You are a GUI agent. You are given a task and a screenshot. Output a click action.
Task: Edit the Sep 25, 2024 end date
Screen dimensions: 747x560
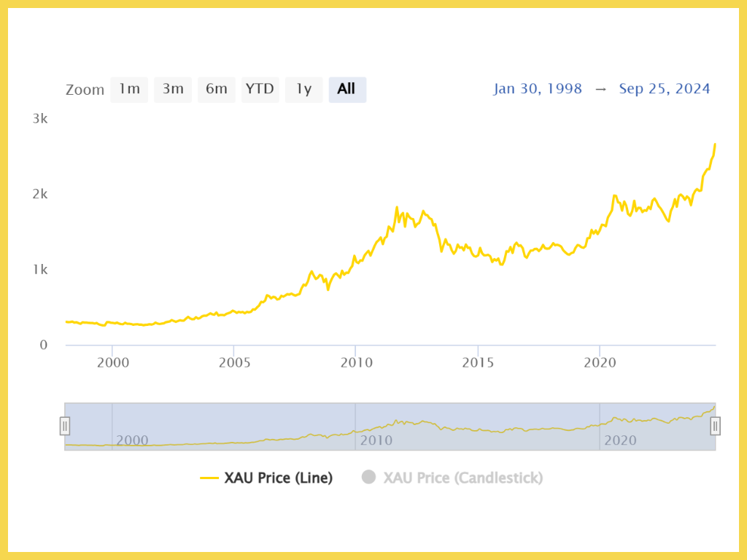click(x=665, y=89)
